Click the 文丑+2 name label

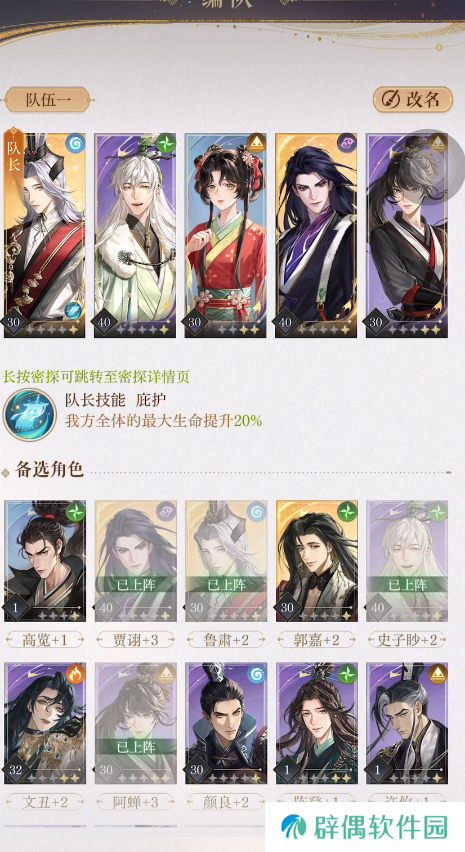45,802
